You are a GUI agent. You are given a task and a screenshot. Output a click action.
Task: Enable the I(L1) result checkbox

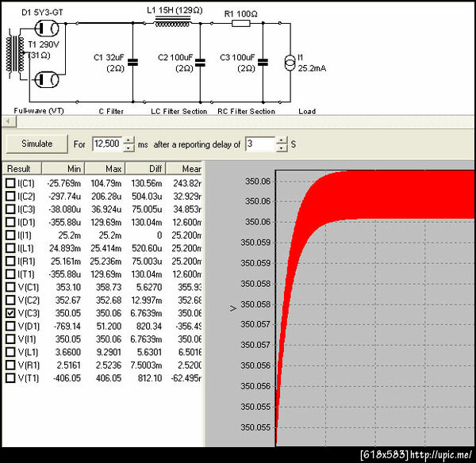pyautogui.click(x=10, y=248)
